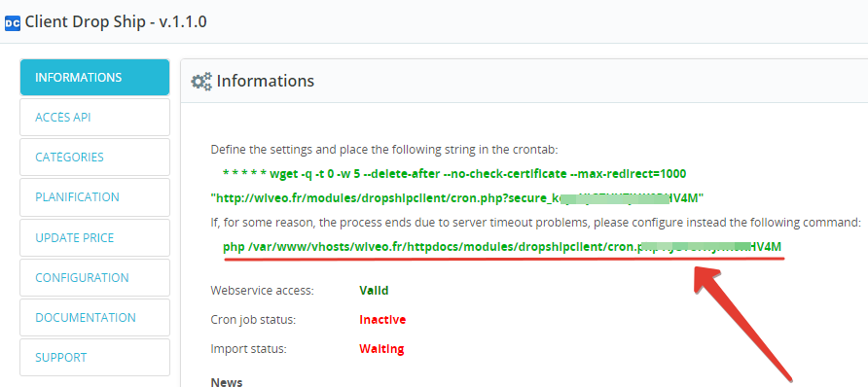This screenshot has height=387, width=868.
Task: Click the gears icon beside Informations heading
Action: (201, 82)
